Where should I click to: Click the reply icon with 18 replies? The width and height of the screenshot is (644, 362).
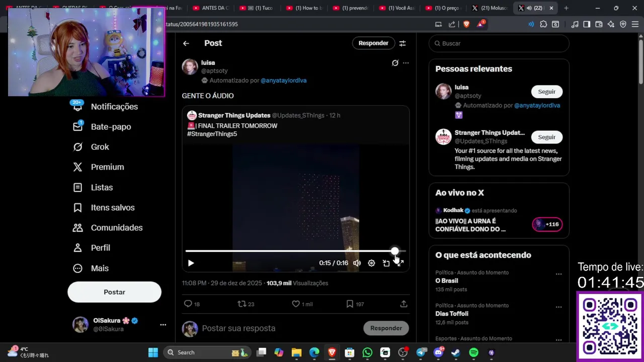coord(188,304)
